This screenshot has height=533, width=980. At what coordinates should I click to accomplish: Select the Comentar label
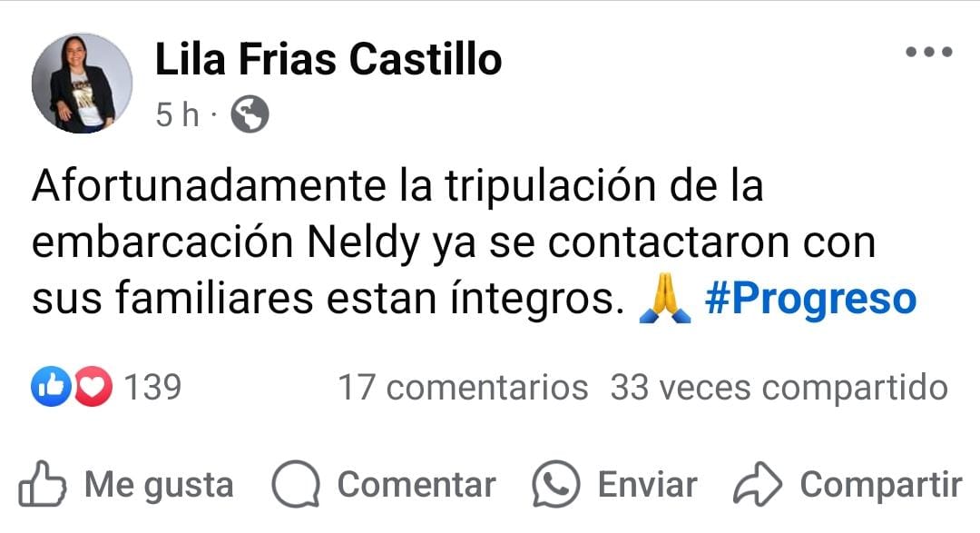[416, 485]
